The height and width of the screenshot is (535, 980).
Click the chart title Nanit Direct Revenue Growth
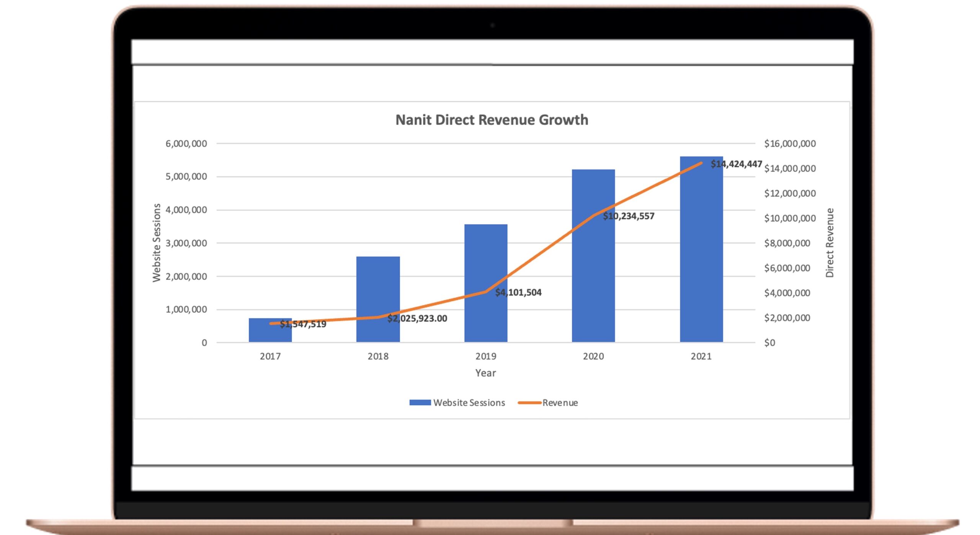click(x=492, y=120)
